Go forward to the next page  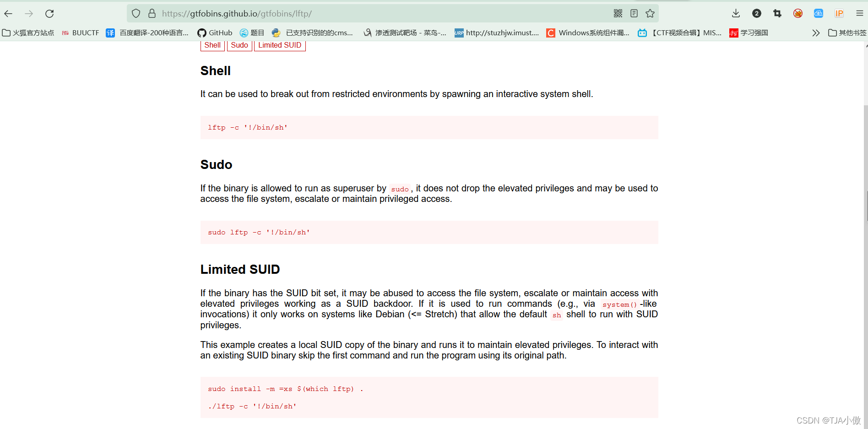29,14
